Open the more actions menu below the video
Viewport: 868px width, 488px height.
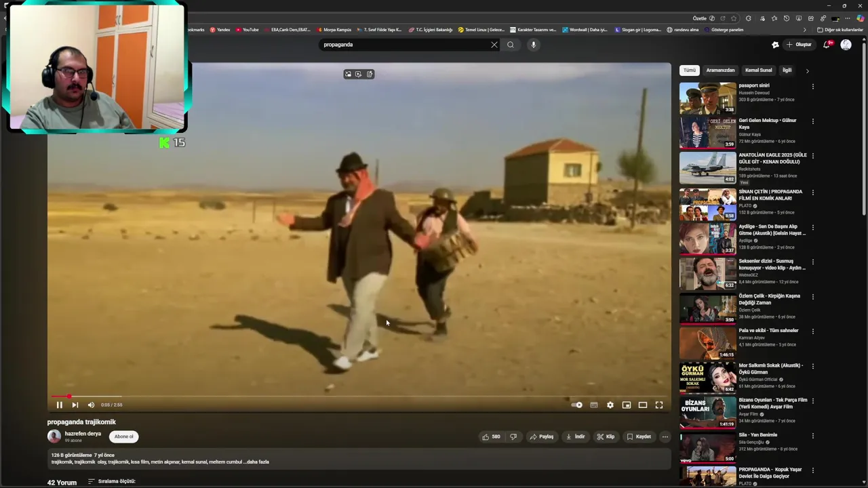pos(665,436)
